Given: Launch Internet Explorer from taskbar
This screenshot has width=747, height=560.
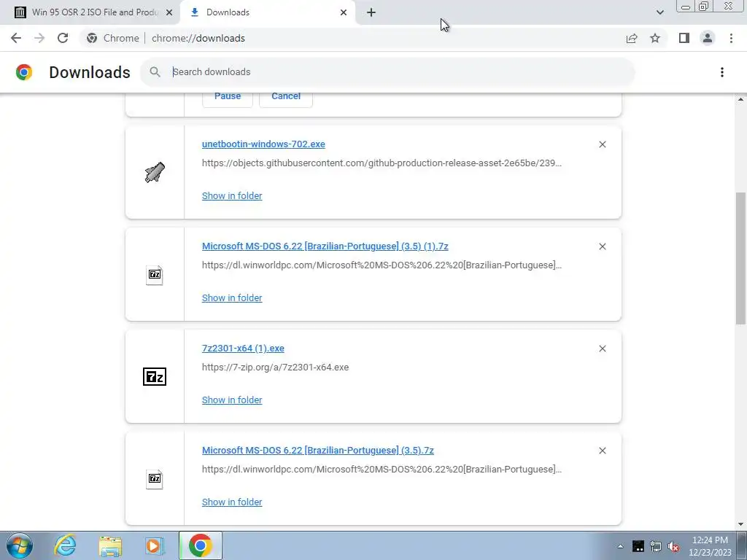Looking at the screenshot, I should [x=65, y=545].
